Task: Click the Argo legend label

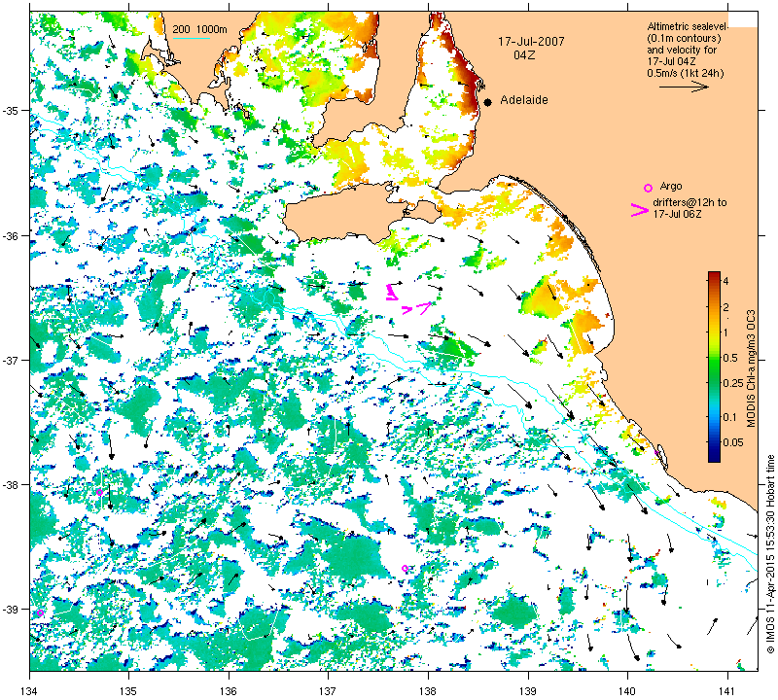Action: coord(671,187)
